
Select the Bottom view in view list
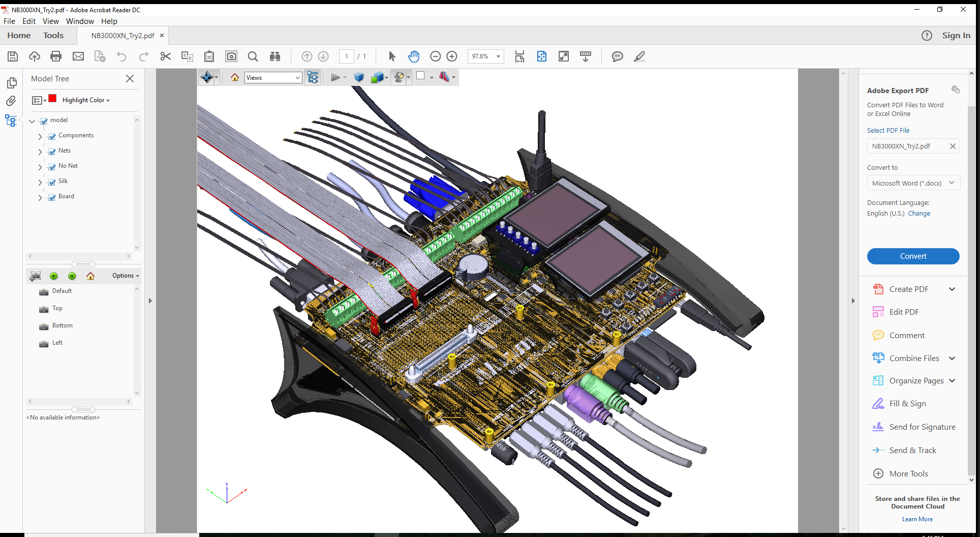pos(63,325)
